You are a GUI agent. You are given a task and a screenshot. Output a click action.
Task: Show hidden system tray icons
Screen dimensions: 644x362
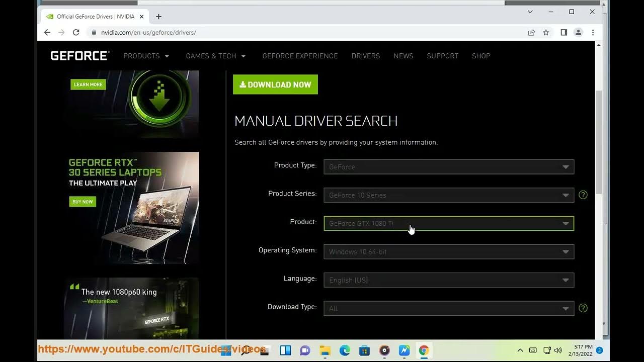click(x=520, y=350)
